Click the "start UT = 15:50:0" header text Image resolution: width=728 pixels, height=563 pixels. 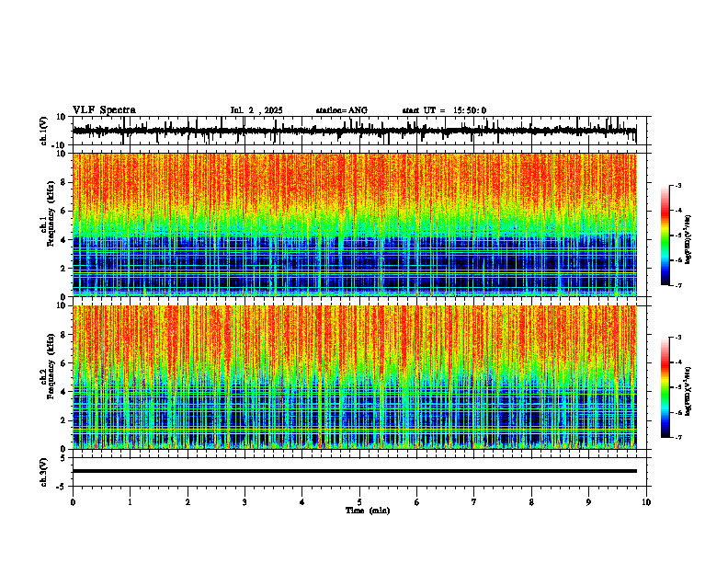coord(444,110)
